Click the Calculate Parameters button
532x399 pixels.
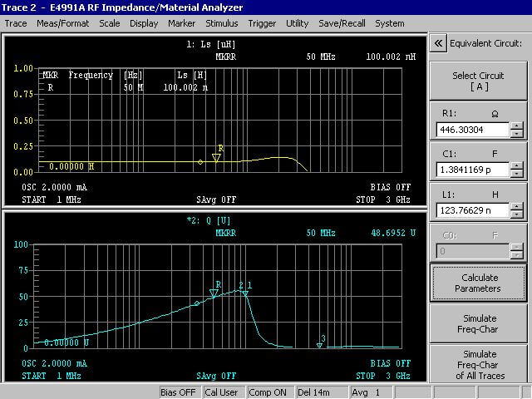(479, 283)
